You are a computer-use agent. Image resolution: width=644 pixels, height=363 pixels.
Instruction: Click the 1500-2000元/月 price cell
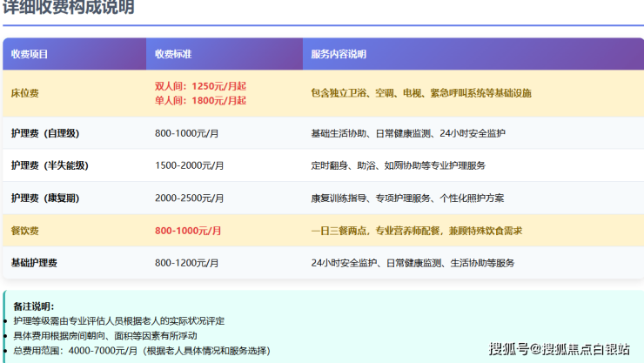(190, 165)
